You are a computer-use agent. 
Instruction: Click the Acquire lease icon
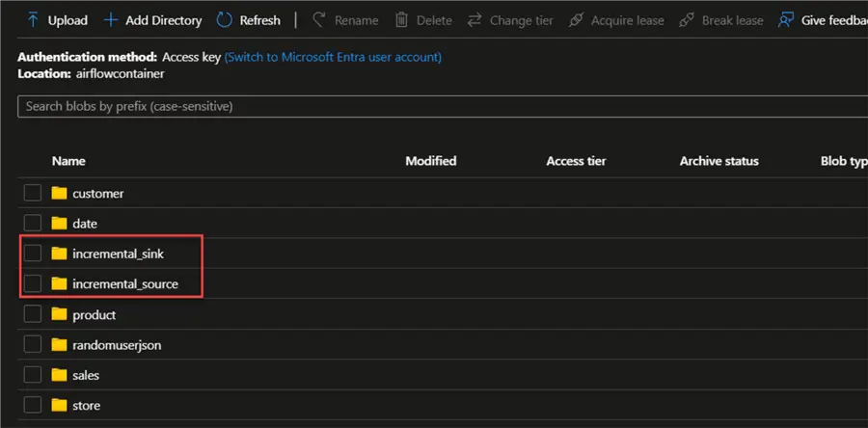[577, 19]
